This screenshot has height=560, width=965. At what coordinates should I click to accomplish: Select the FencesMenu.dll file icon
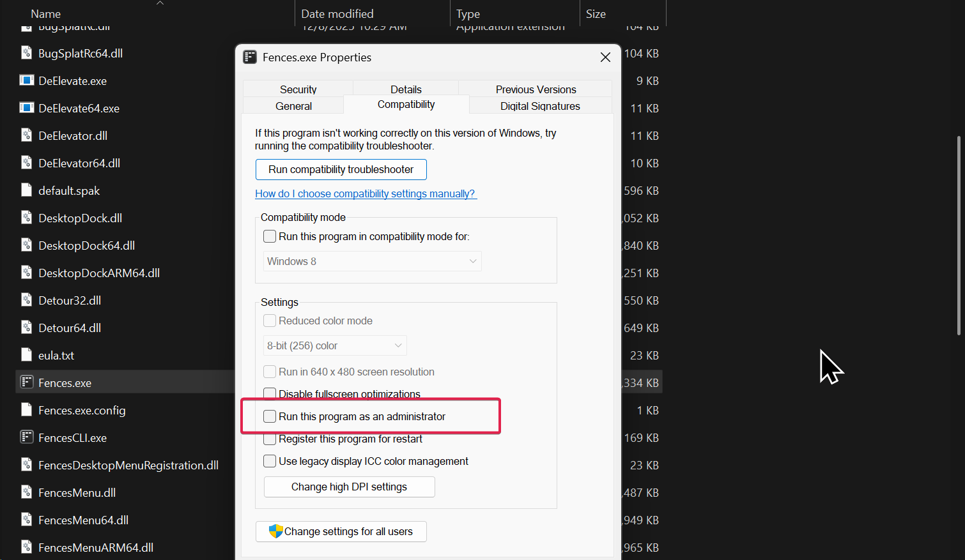pos(26,492)
